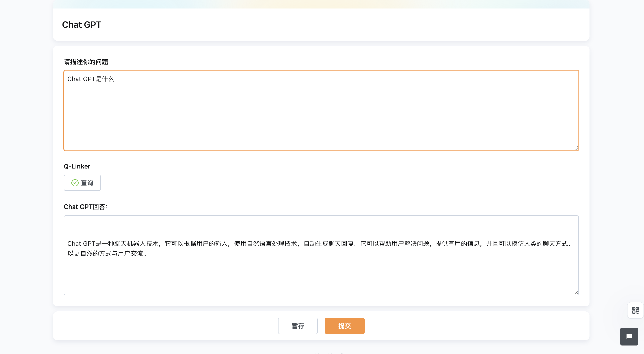This screenshot has height=354, width=644.
Task: Focus the question textarea containing Chat GPT是什么
Action: 321,110
